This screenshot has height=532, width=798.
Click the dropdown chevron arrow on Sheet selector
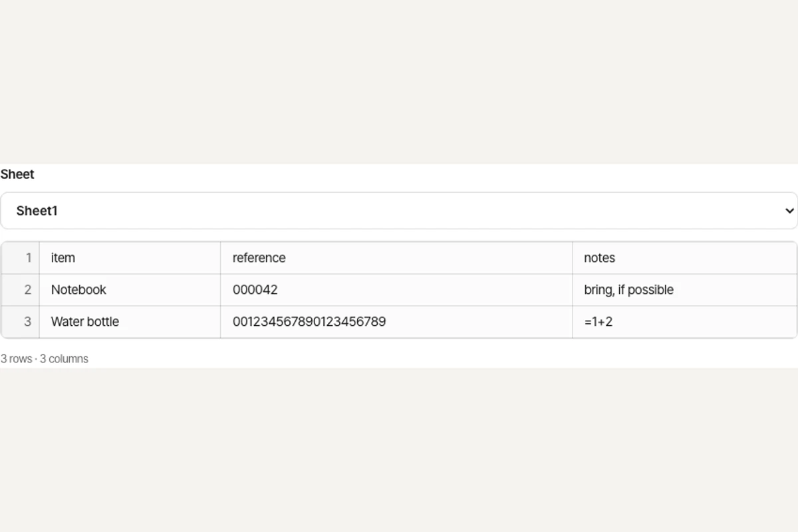point(789,211)
